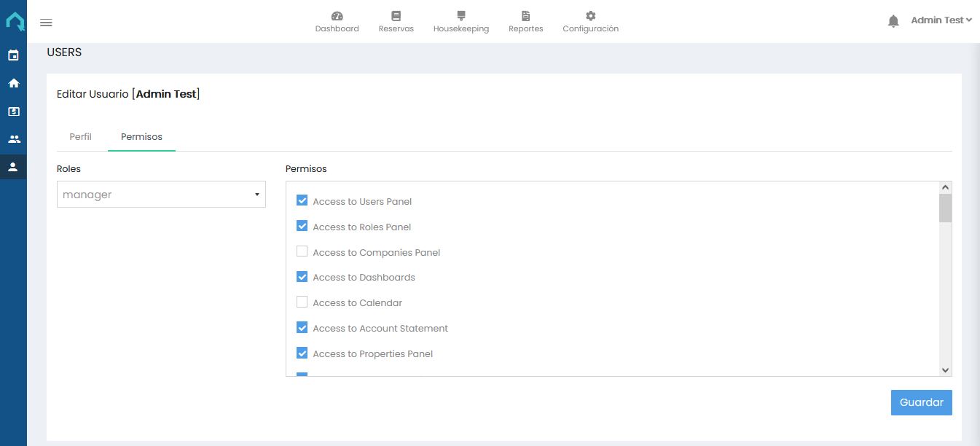Viewport: 980px width, 446px height.
Task: Switch to the Perfil tab
Action: [80, 136]
